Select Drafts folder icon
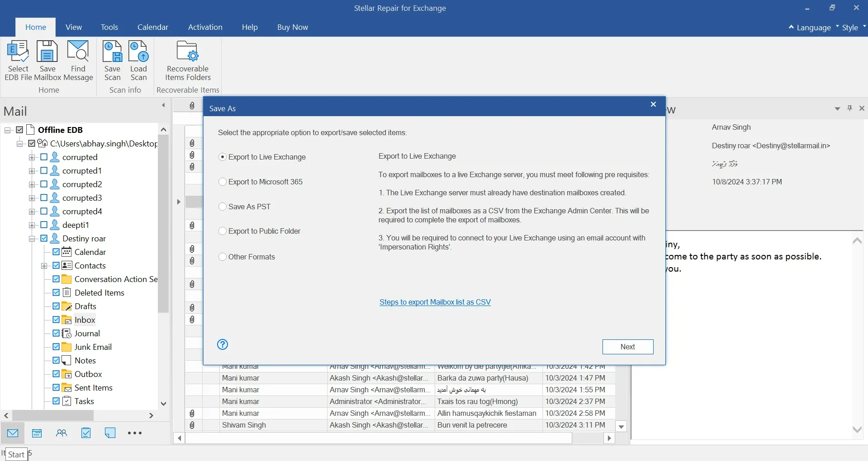 point(66,306)
